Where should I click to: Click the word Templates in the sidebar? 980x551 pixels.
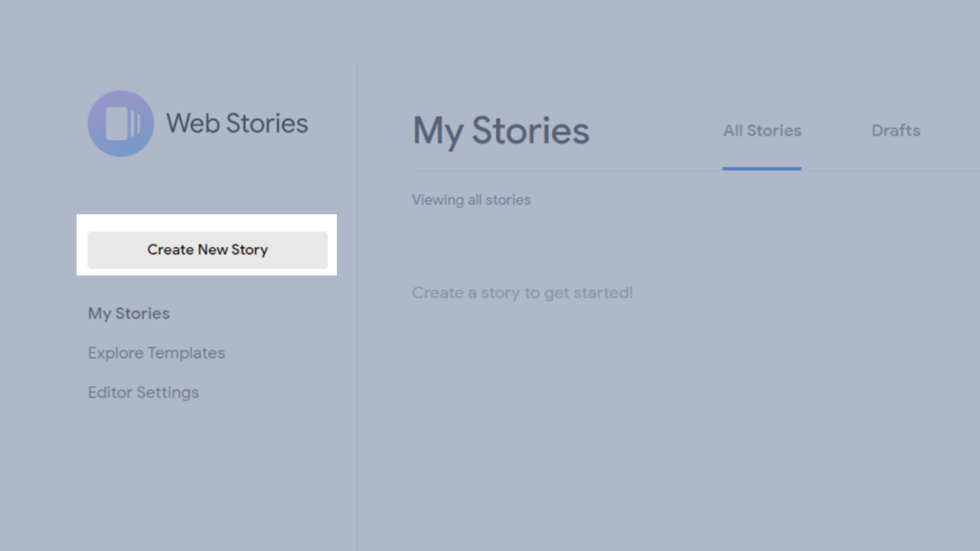point(186,353)
